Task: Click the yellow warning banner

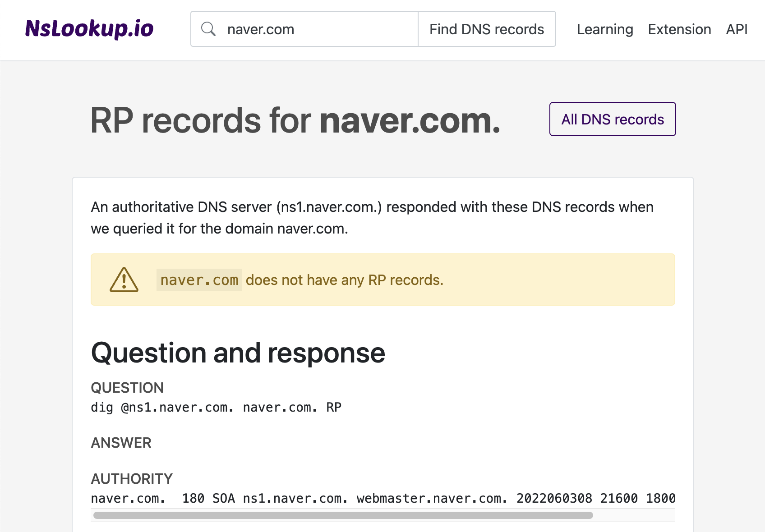Action: 383,280
